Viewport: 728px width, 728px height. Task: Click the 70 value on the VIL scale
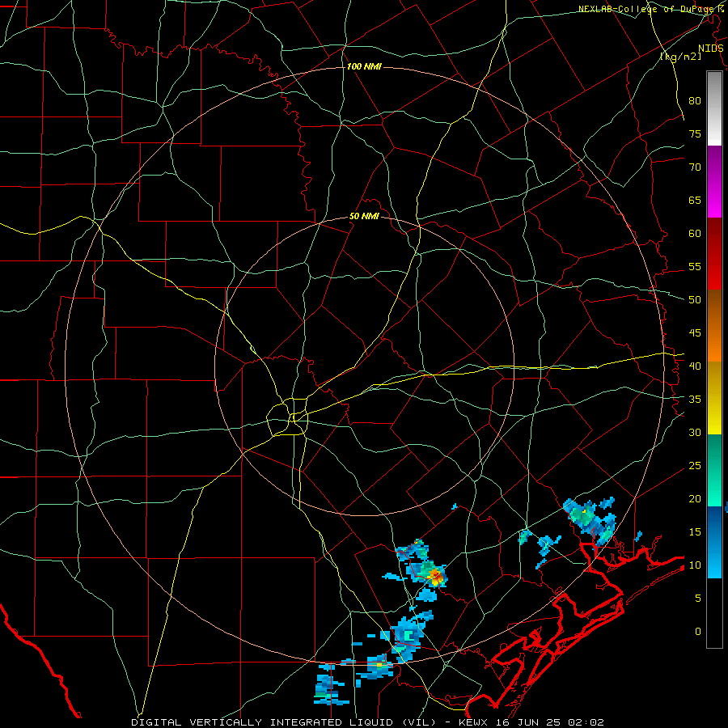point(695,167)
